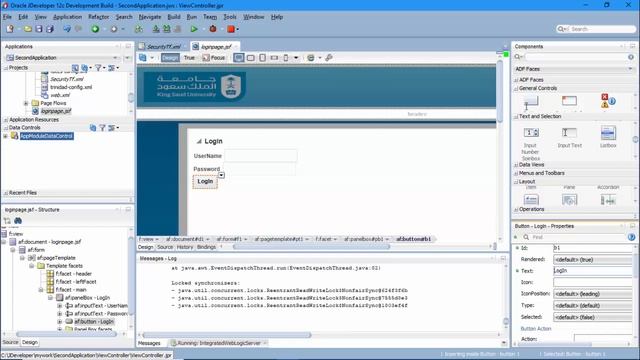Click the red Stop/terminate icon
The height and width of the screenshot is (360, 640).
click(x=231, y=29)
